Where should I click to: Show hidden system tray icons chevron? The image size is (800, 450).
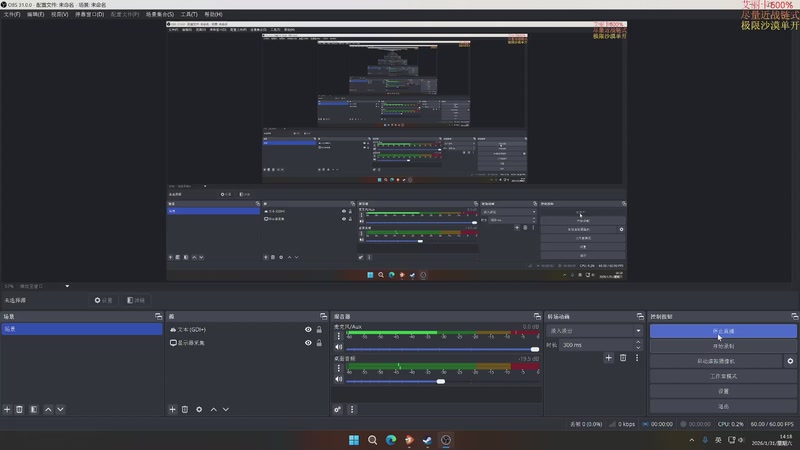[x=692, y=440]
